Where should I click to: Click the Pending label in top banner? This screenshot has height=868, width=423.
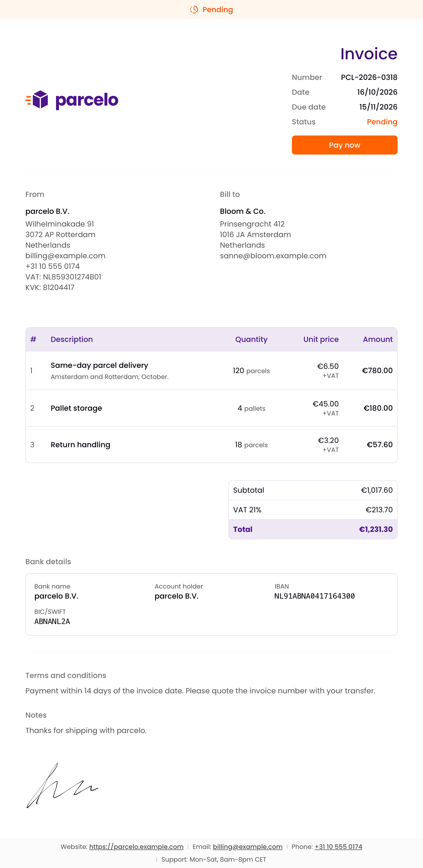click(x=218, y=10)
